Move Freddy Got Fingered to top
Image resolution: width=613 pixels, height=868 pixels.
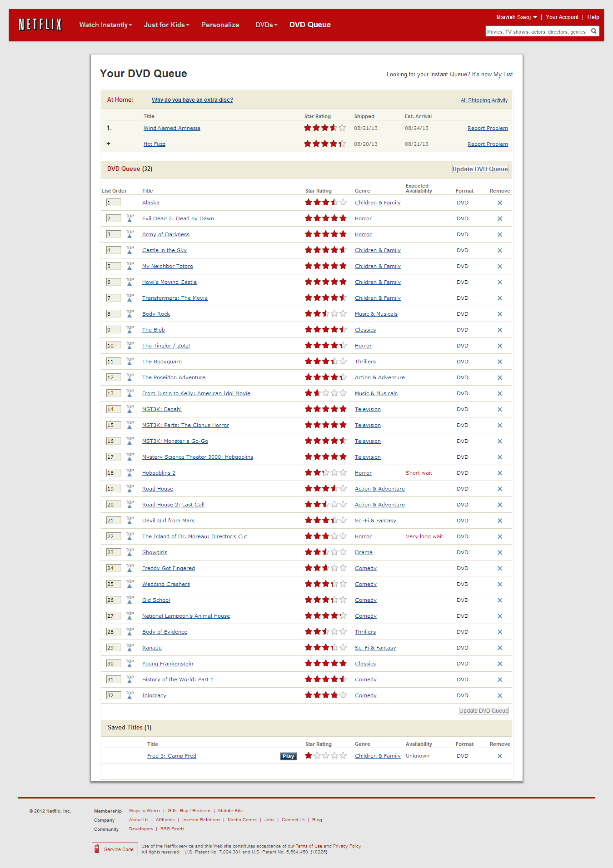click(130, 568)
